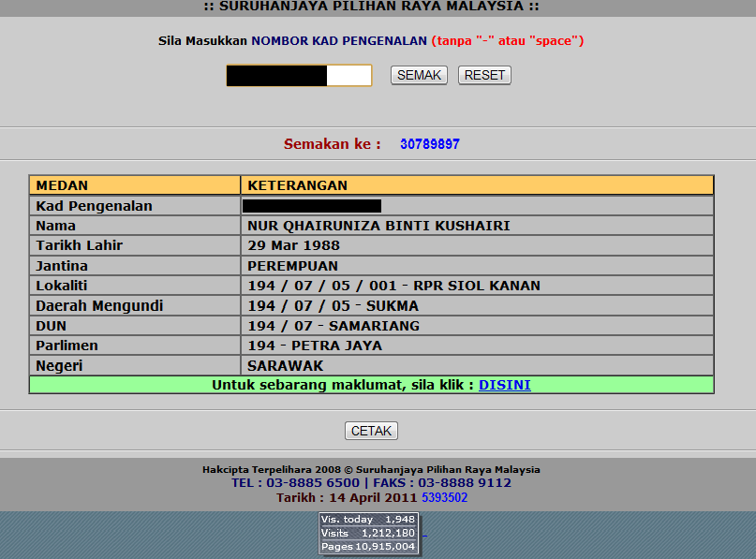Click the NOMBOR KAD PENGENALAN instruction text
This screenshot has width=756, height=559.
(x=339, y=41)
